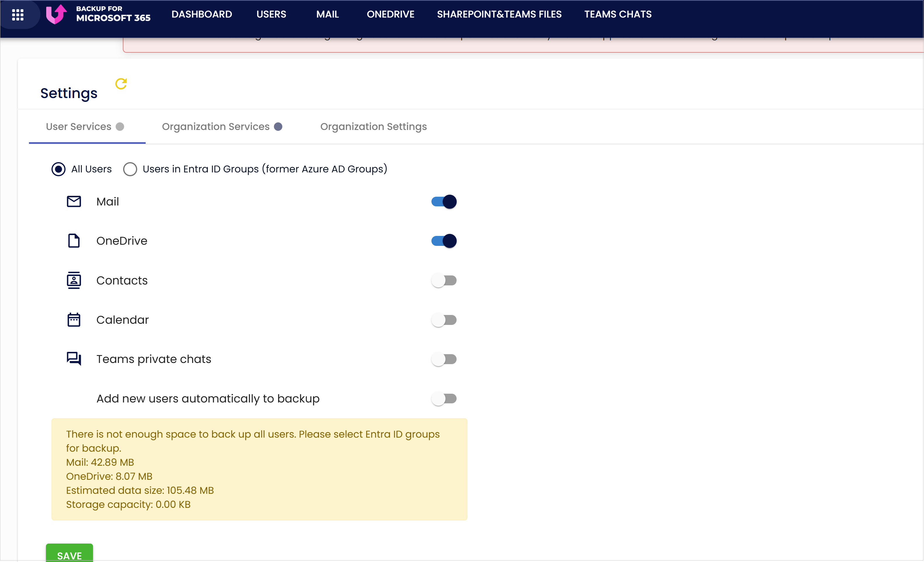Select the All Users radio button
The image size is (924, 562).
pos(58,169)
